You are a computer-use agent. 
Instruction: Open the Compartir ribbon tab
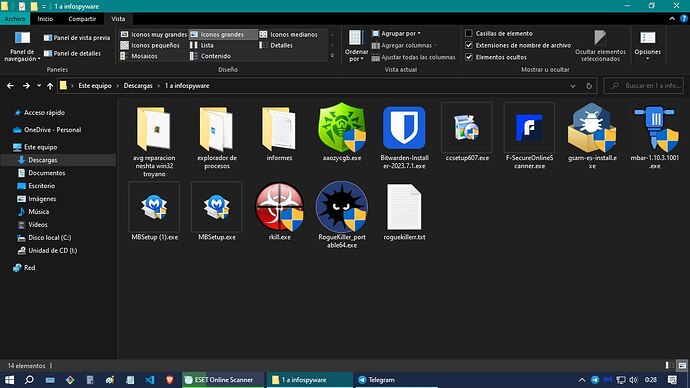(x=82, y=19)
